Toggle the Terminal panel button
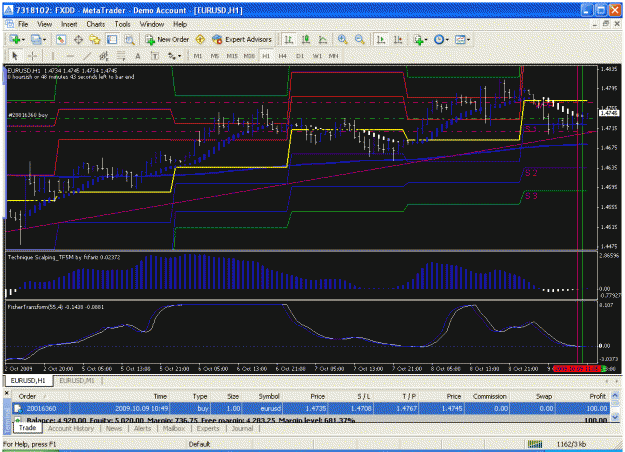625x452 pixels. coord(112,39)
